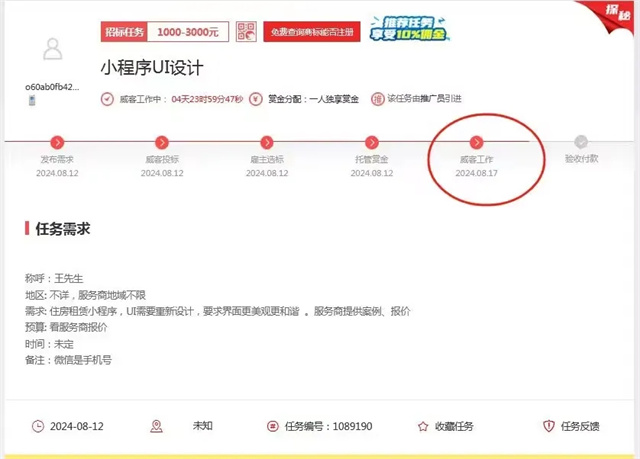Click the task number hash icon
640x459 pixels.
pyautogui.click(x=272, y=426)
